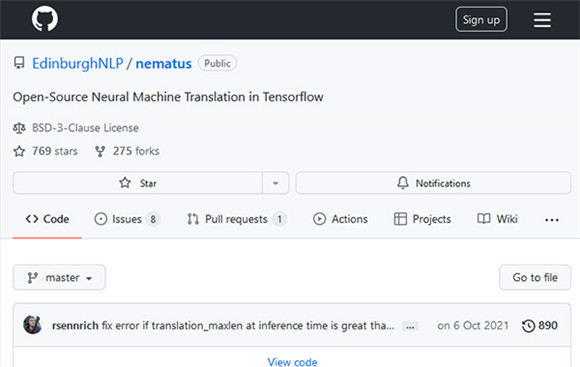Screen dimensions: 580x367
Task: Click the fork icon beside 275 forks
Action: point(100,151)
